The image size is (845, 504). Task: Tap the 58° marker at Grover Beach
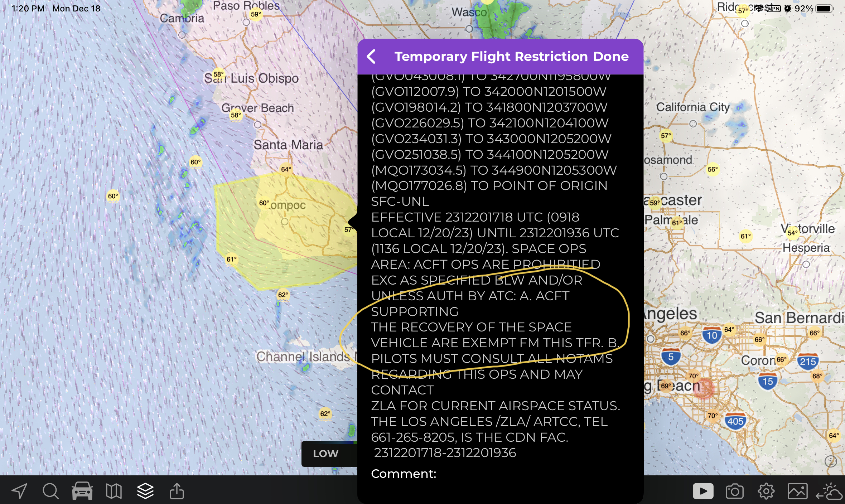236,115
